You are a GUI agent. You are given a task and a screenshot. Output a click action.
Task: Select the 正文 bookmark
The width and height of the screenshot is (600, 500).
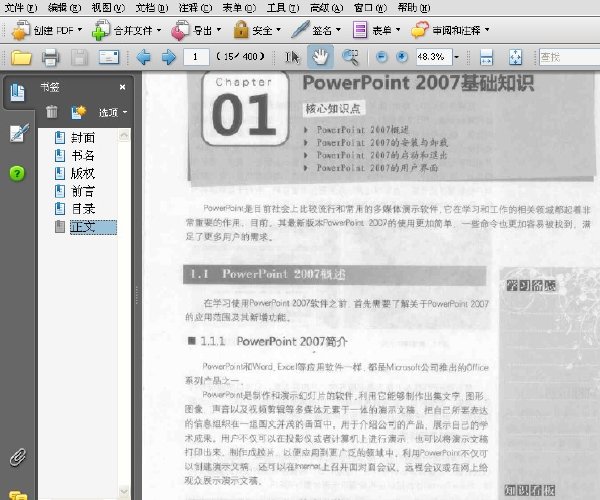[93, 227]
